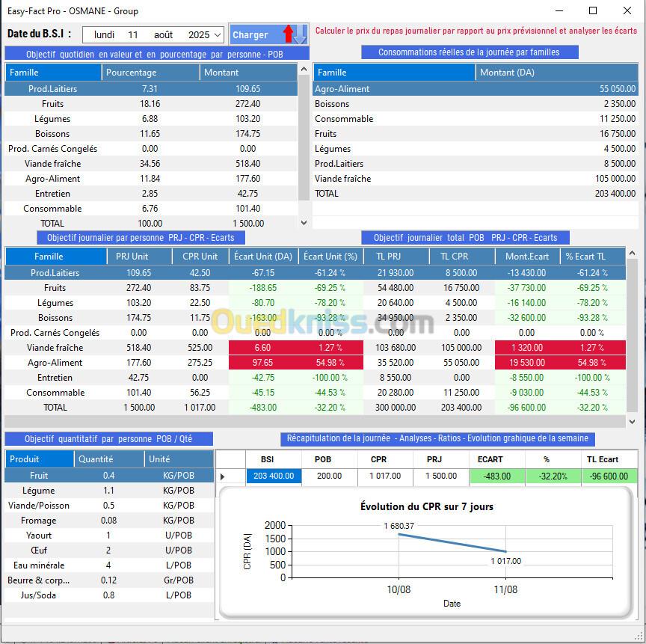
Task: Click the day number in the date field
Action: pyautogui.click(x=132, y=35)
